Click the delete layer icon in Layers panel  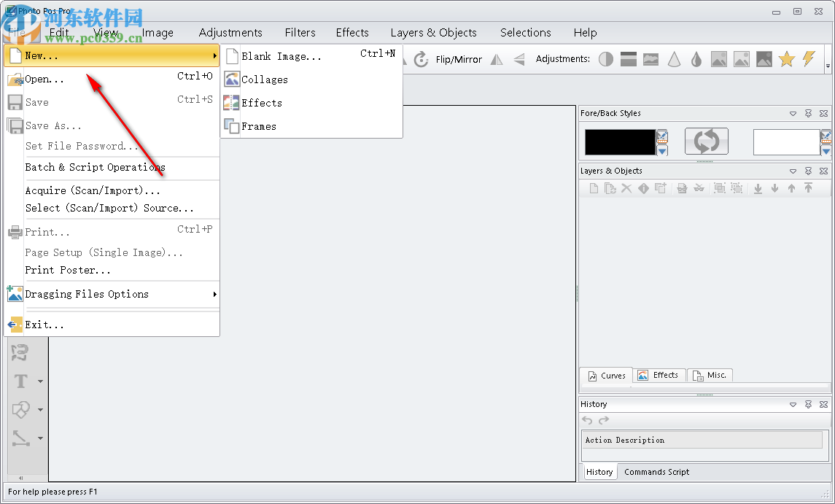(626, 188)
